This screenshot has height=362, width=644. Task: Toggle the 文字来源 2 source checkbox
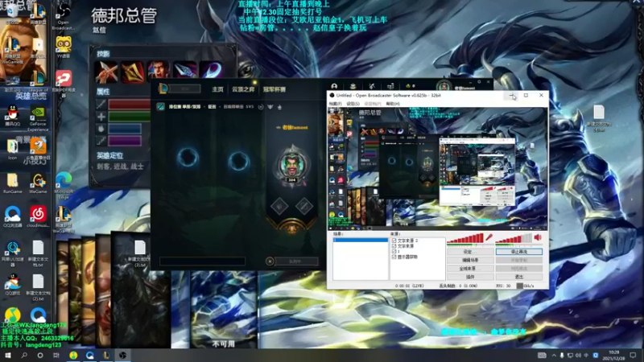tap(394, 241)
